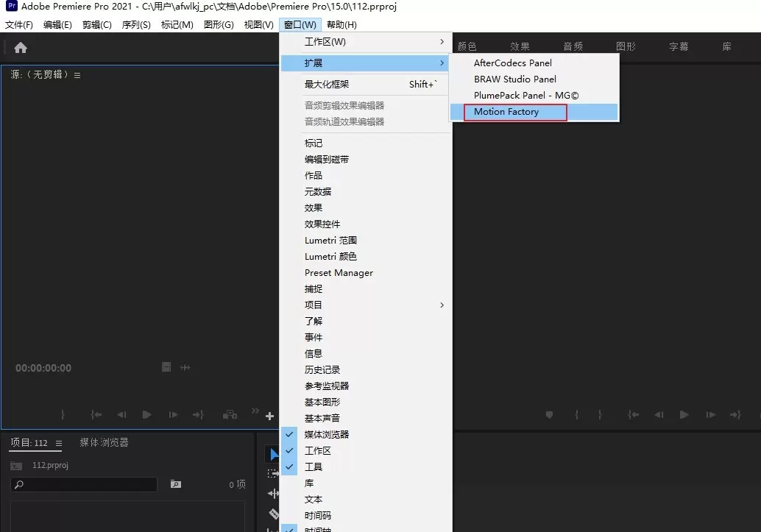
Task: Mark out point in Program monitor
Action: (x=600, y=414)
